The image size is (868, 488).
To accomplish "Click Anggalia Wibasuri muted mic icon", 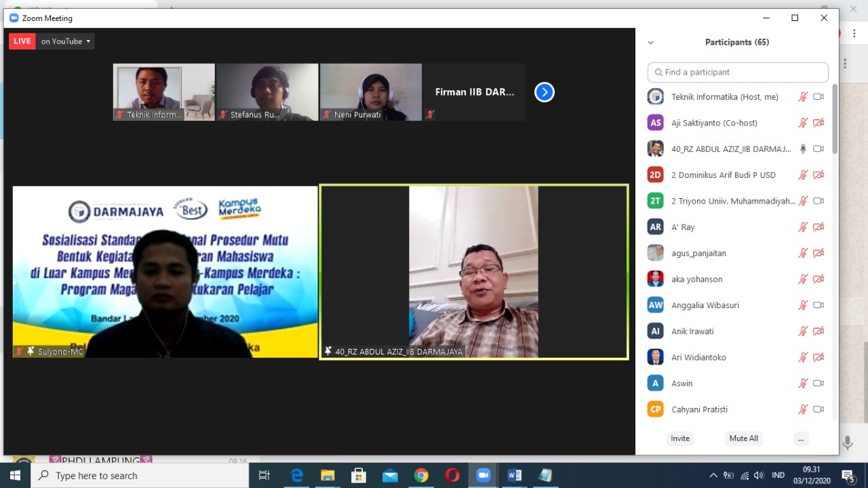I will [x=803, y=305].
